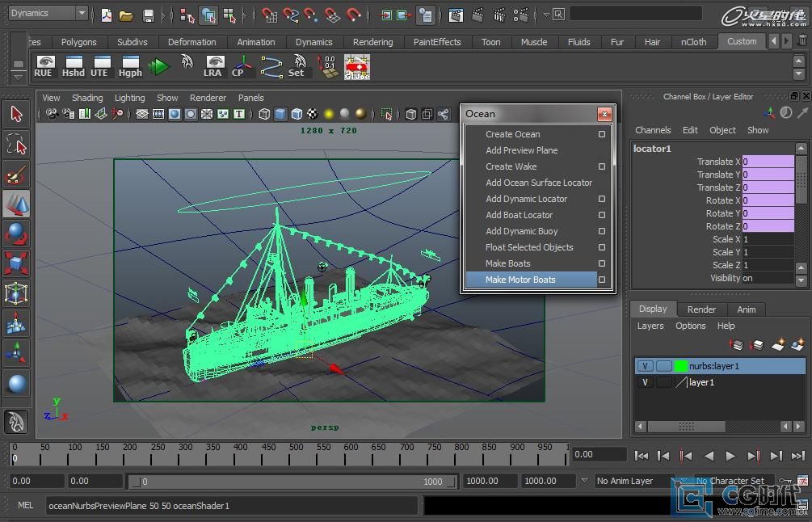
Task: Click the Translate X channel label
Action: click(x=718, y=162)
